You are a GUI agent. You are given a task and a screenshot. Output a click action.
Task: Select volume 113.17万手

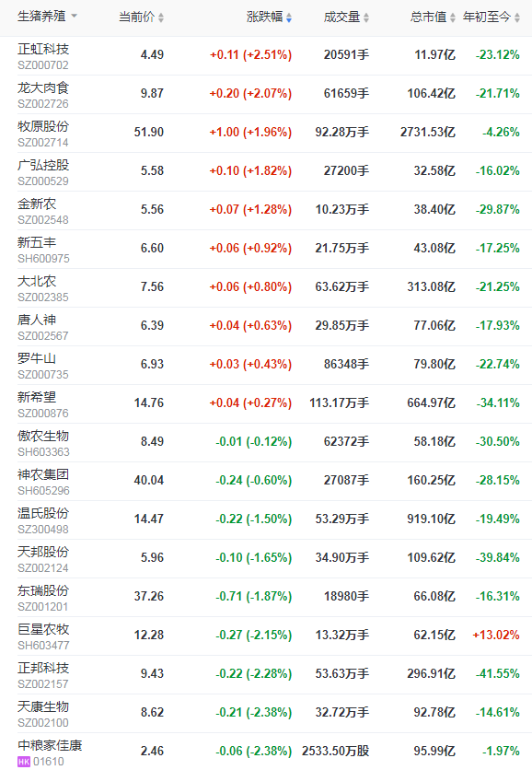339,403
